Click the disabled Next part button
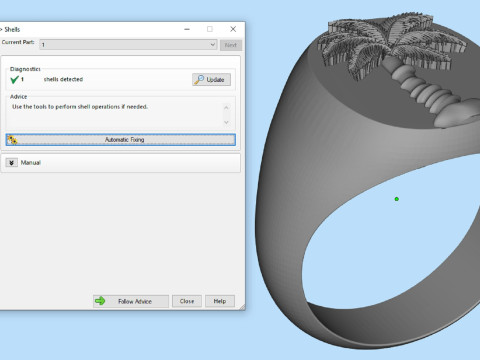 pos(231,45)
